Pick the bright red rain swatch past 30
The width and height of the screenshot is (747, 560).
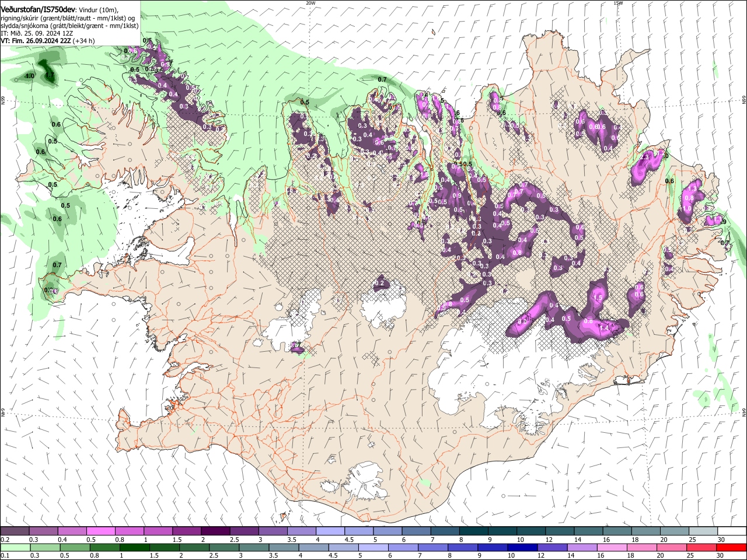click(x=731, y=548)
